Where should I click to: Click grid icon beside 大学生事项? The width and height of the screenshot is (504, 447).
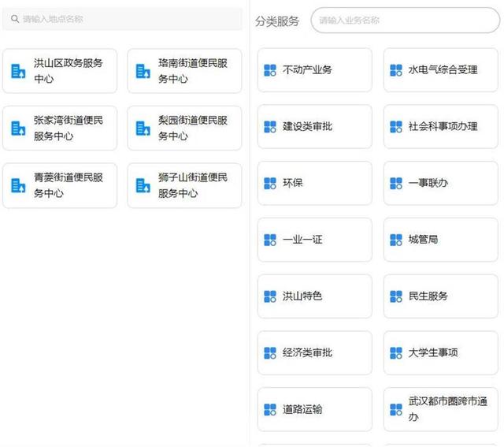pos(396,353)
